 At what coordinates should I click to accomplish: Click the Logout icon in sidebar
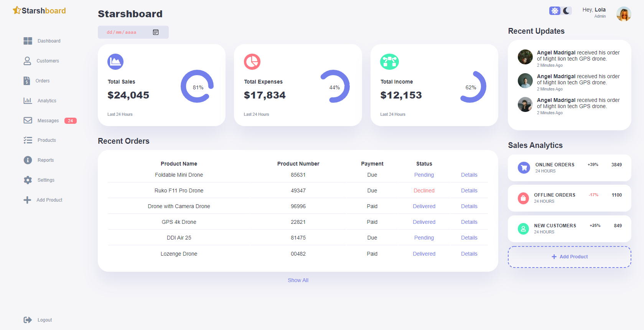pos(28,320)
